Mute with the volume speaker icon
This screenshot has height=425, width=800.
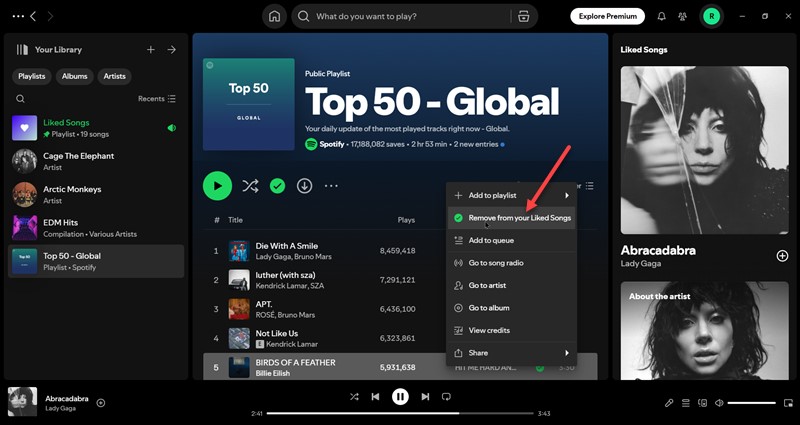point(719,403)
